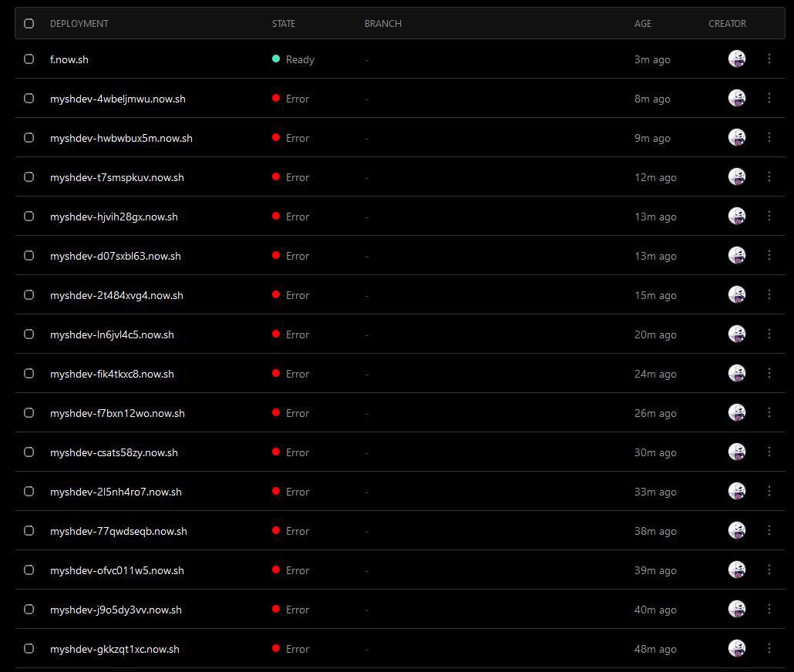Open three-dot menu for myshdev-csats58zy.now.sh
This screenshot has width=794, height=672.
(769, 452)
